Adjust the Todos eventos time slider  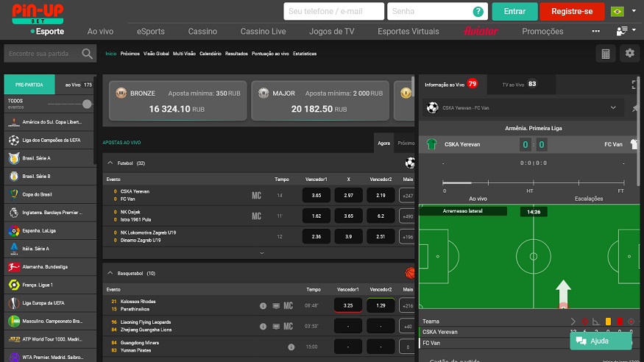pyautogui.click(x=87, y=104)
